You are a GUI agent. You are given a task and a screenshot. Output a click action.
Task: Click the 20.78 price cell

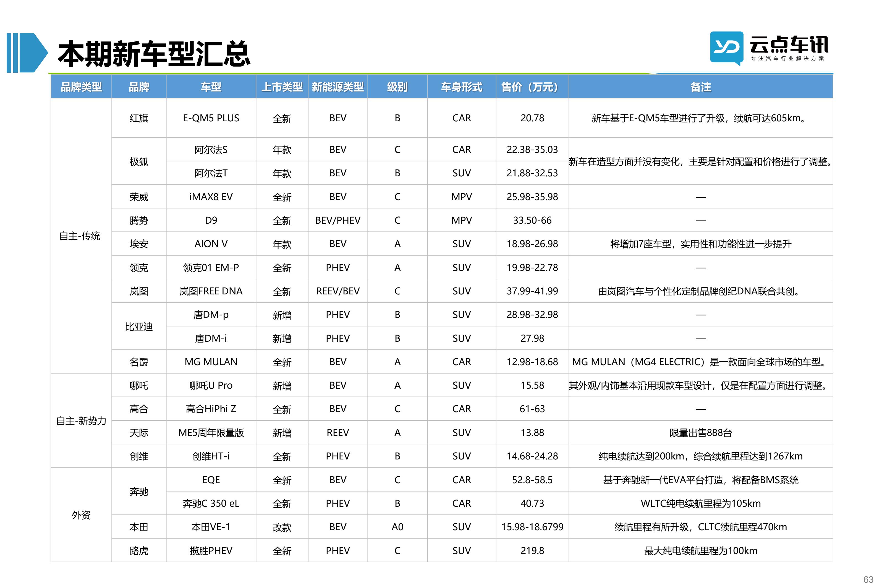[532, 118]
